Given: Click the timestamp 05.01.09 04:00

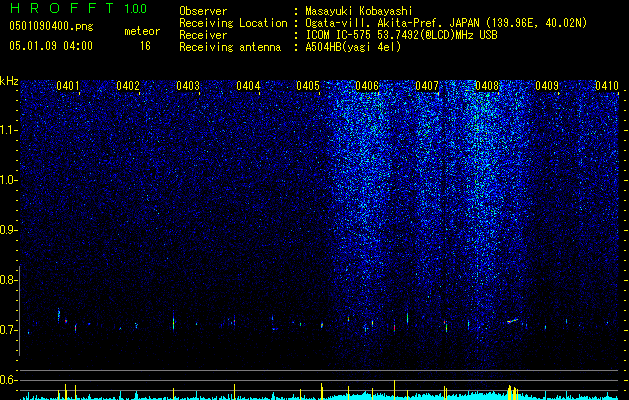Looking at the screenshot, I should click(51, 46).
